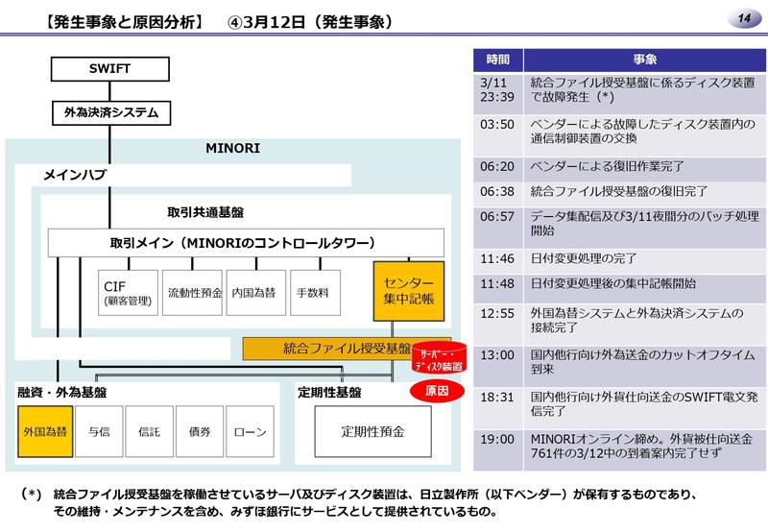Select the 与信 box

tap(100, 431)
